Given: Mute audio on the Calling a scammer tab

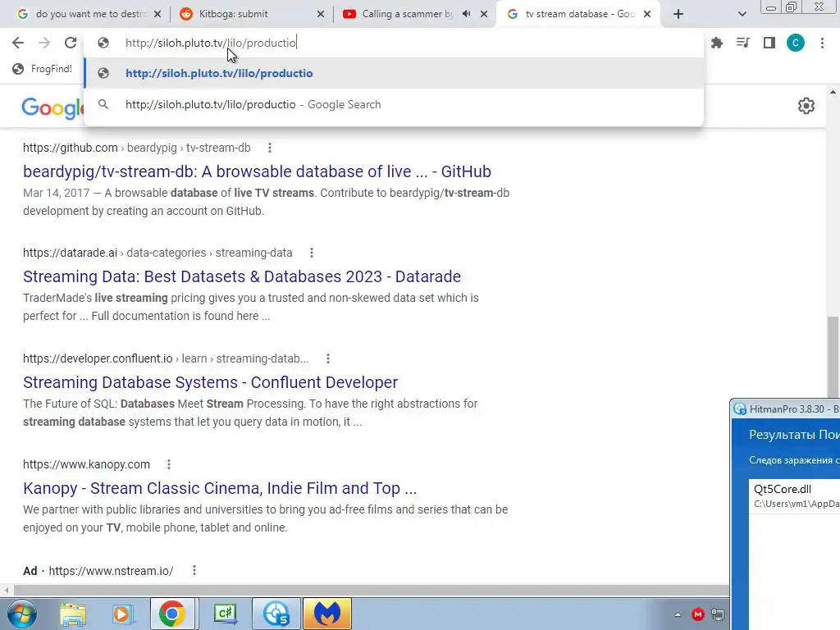Looking at the screenshot, I should click(466, 14).
